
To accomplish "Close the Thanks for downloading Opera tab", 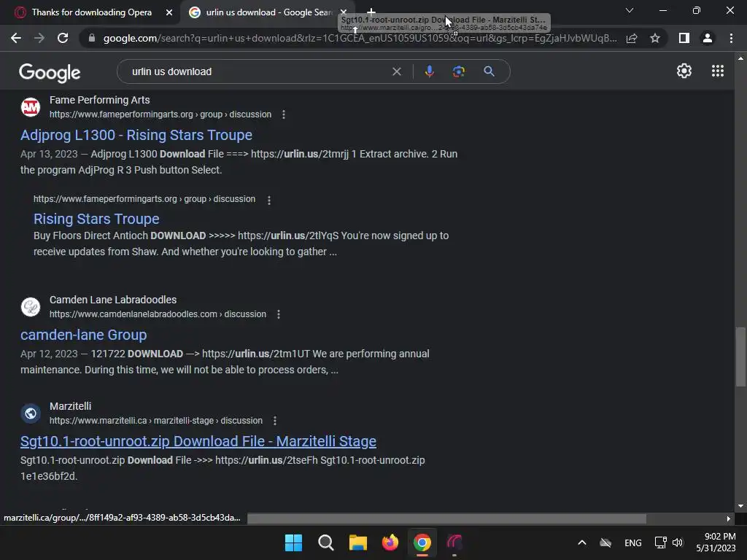I will (x=169, y=12).
